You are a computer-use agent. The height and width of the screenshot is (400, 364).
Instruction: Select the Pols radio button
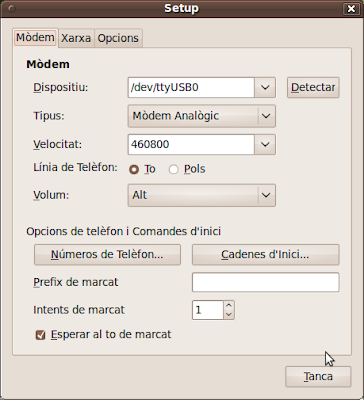pyautogui.click(x=173, y=170)
